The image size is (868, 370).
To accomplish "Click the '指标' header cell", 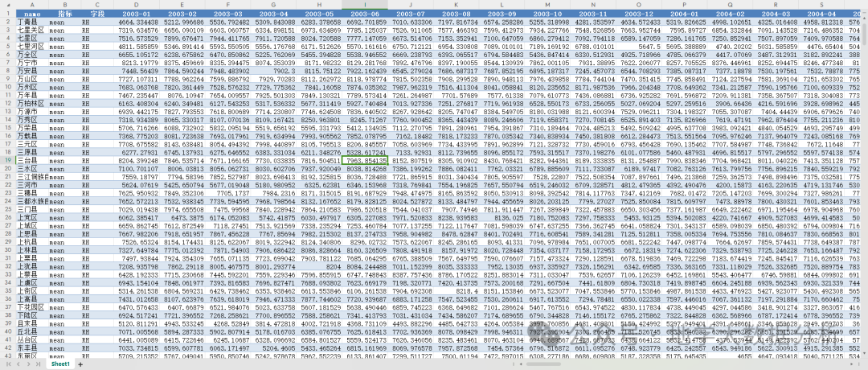I will pyautogui.click(x=64, y=13).
